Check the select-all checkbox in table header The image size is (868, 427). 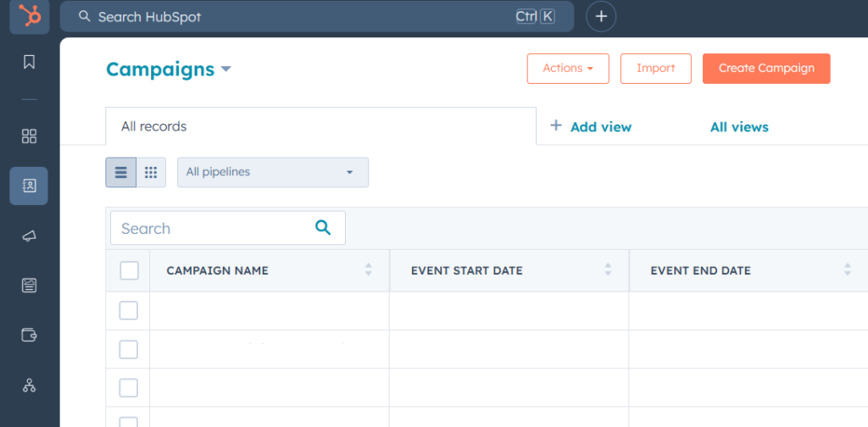click(129, 270)
